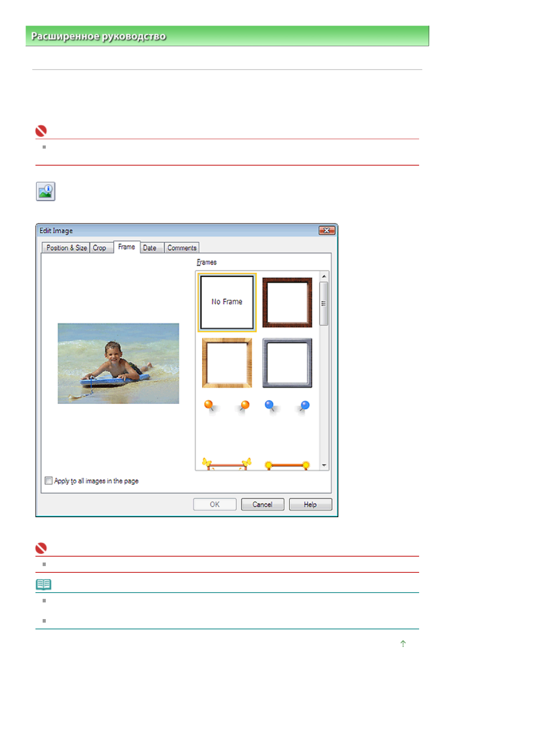Click the Frames list scrollbar thumb
Image resolution: width=534 pixels, height=756 pixels.
pos(324,303)
